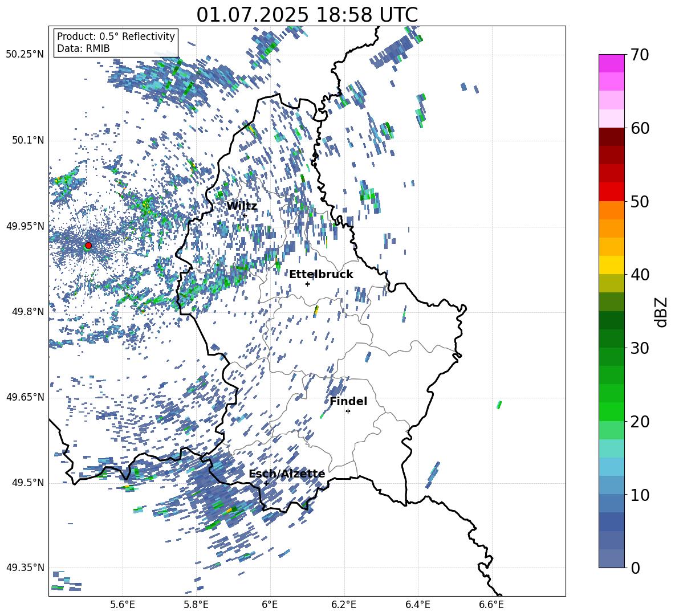Viewport: 675px width, 616px height.
Task: Click the 49.95°N latitude label
Action: [x=26, y=226]
